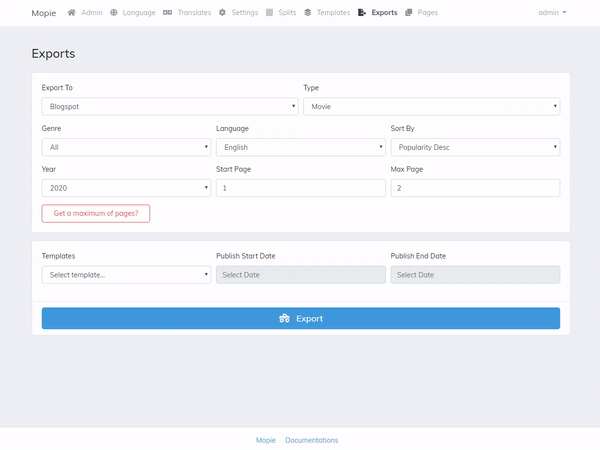Open the Genre dropdown
The width and height of the screenshot is (600, 450).
(x=125, y=147)
